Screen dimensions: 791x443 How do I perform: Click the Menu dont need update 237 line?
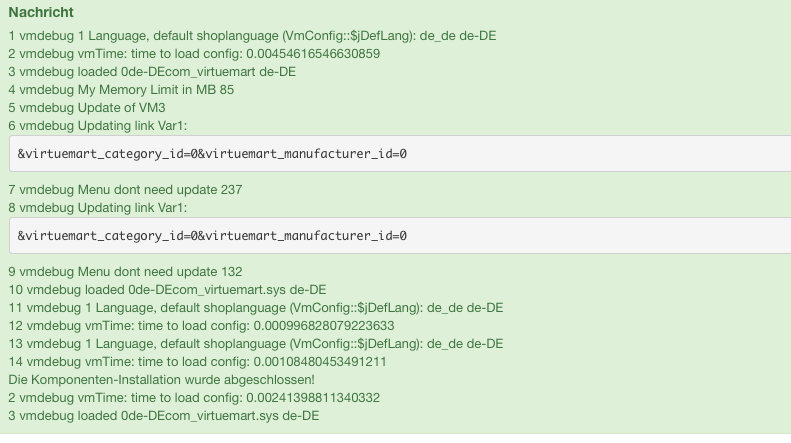[x=125, y=190]
